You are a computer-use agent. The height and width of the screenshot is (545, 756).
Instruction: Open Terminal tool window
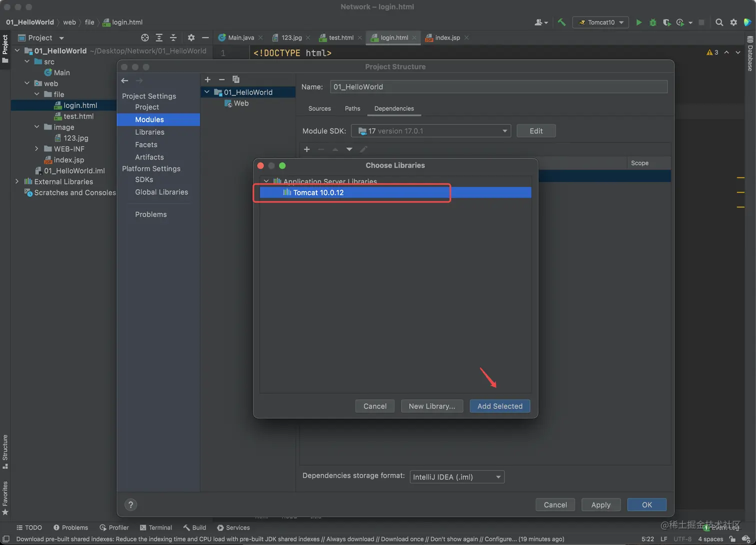pyautogui.click(x=155, y=527)
